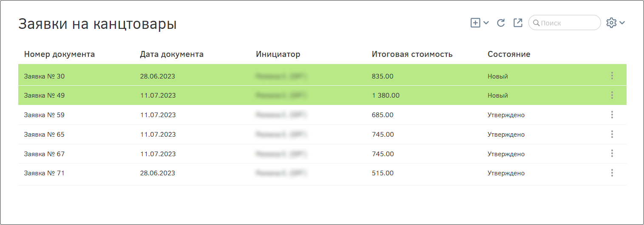644x225 pixels.
Task: Sort by Номер документа column header
Action: pos(60,54)
